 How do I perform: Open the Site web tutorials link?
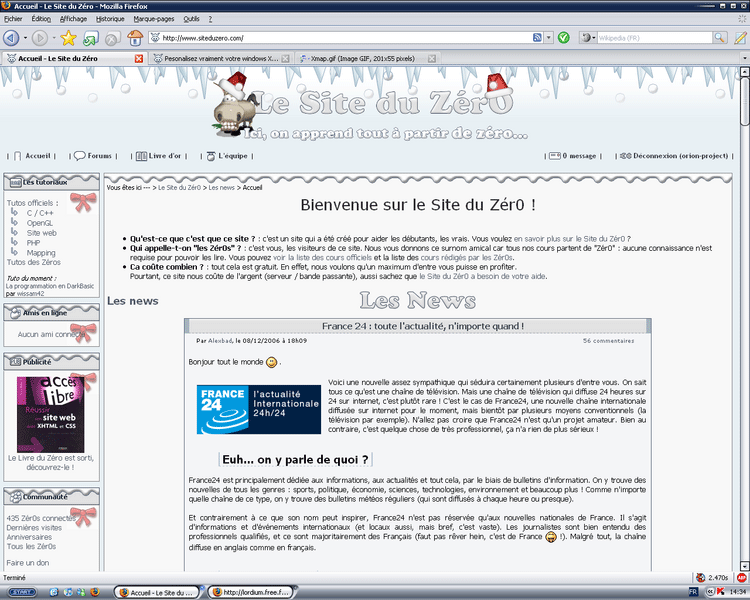42,233
